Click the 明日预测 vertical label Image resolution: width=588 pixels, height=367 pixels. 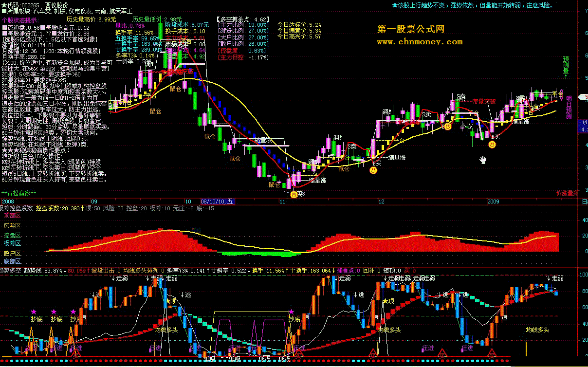point(569,107)
